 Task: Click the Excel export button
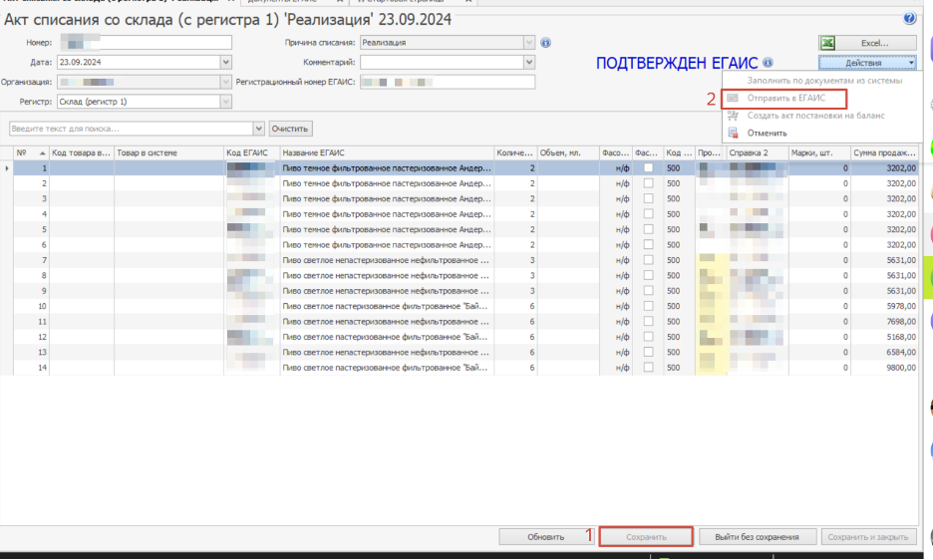[867, 43]
